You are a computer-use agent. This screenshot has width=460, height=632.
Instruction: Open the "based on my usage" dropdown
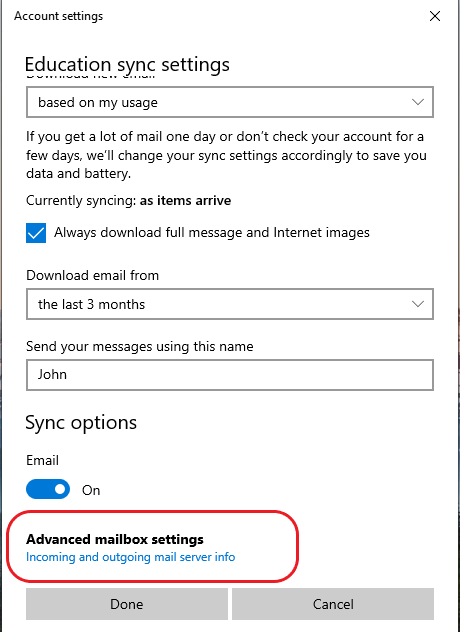tap(230, 102)
